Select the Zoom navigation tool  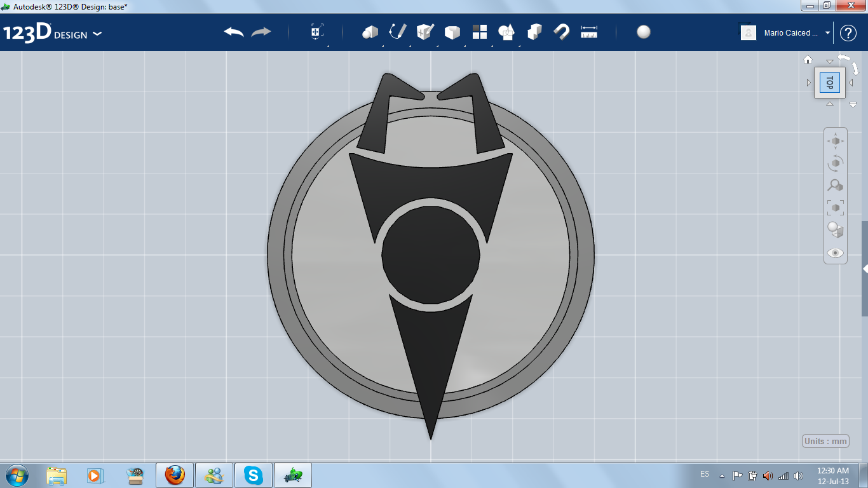(836, 186)
